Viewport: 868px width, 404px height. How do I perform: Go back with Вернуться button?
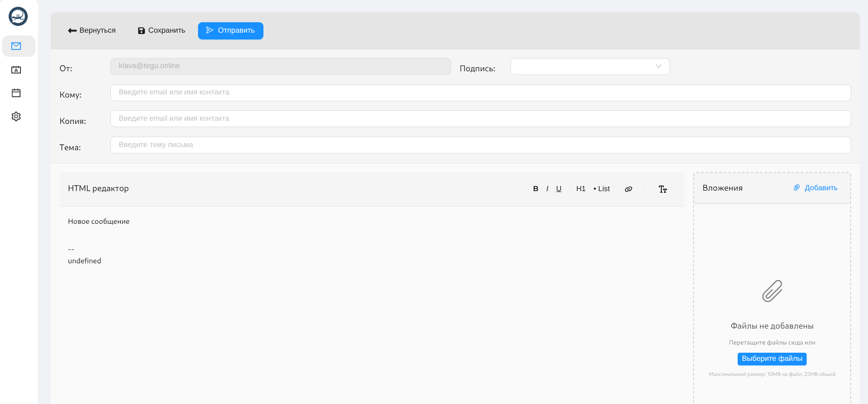92,30
